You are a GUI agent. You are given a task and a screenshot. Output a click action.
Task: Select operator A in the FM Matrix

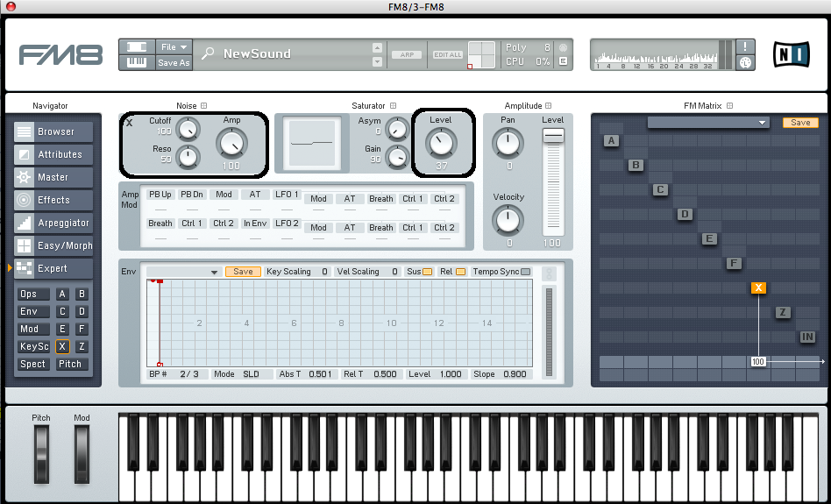pos(611,140)
